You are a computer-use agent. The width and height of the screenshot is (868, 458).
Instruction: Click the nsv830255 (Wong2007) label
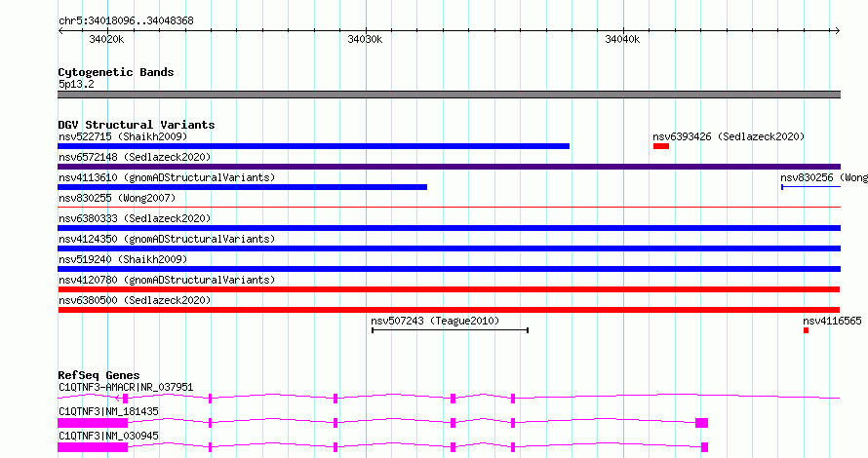(117, 198)
